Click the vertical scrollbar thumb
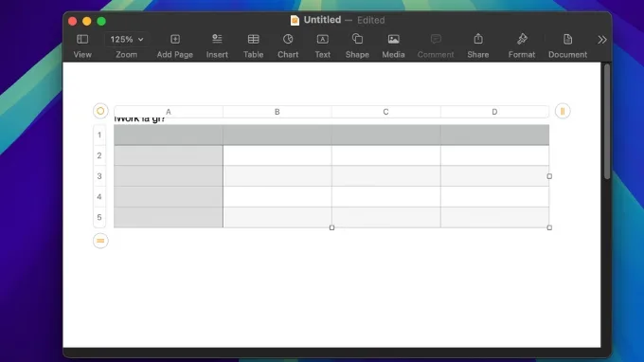The image size is (644, 362). point(607,121)
